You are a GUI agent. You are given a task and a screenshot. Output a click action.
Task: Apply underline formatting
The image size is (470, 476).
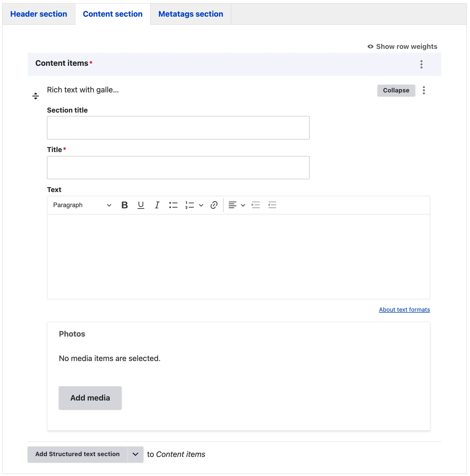coord(141,205)
